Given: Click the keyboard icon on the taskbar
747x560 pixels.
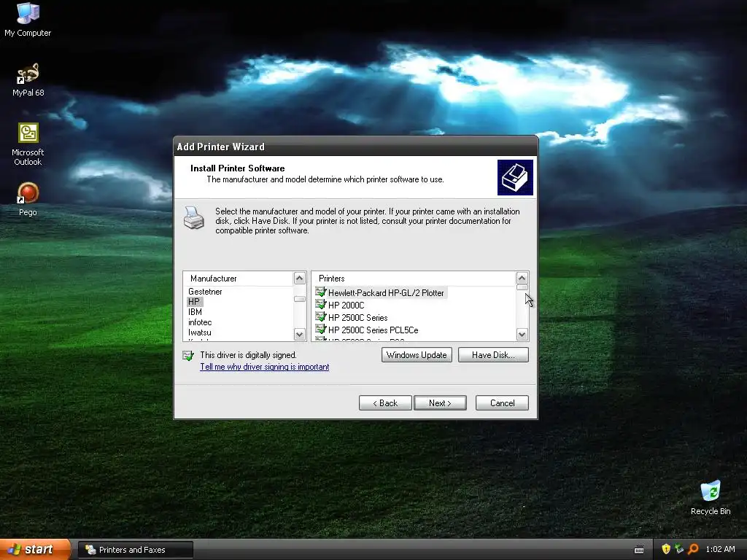Looking at the screenshot, I should (x=639, y=550).
